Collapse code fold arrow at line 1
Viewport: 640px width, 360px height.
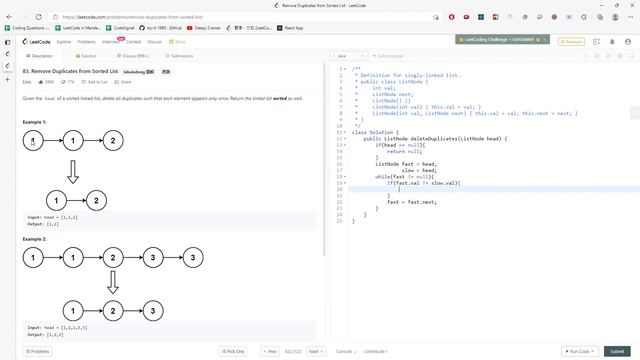pos(345,69)
